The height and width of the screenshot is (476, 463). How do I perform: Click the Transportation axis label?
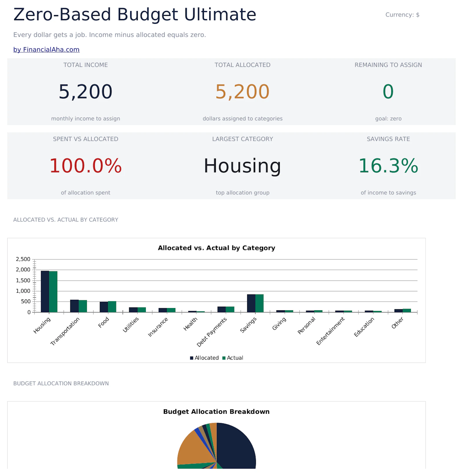(x=65, y=332)
